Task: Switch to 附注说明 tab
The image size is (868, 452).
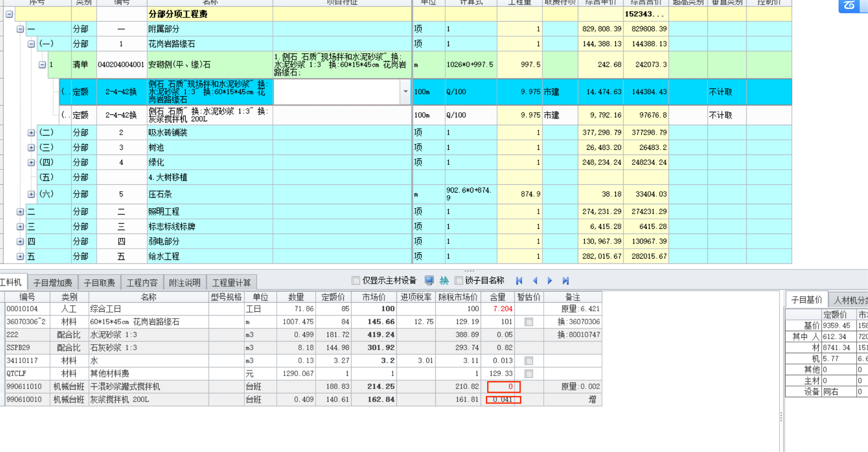Action: [x=185, y=283]
